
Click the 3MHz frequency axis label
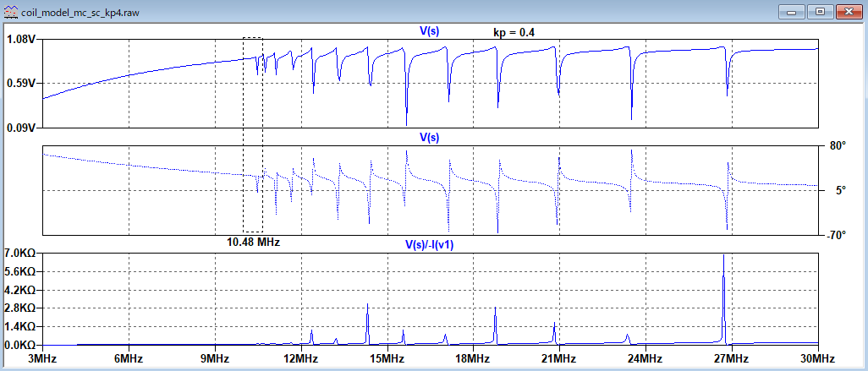click(x=43, y=358)
